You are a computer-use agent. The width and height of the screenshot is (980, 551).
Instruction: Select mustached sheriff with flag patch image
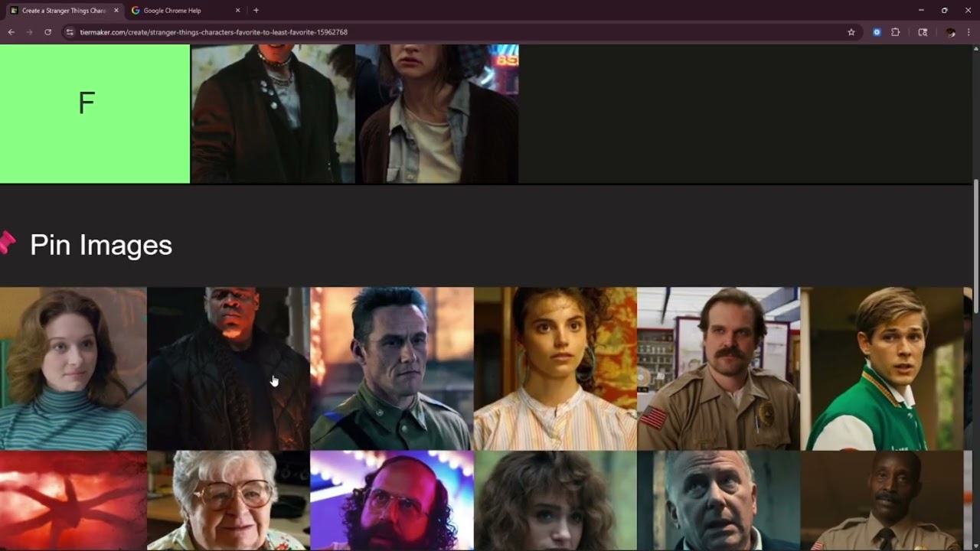(718, 369)
